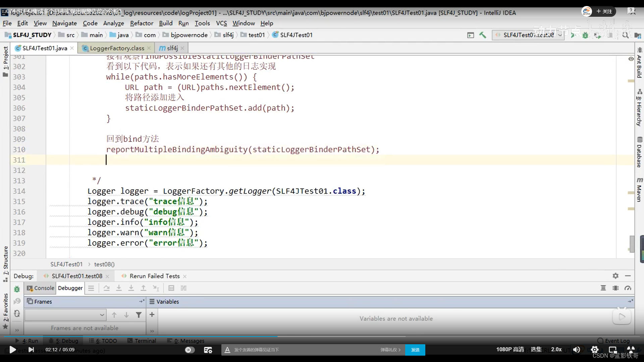Screen dimensions: 644x362
Task: Click the Search Everywhere magnifier icon
Action: [625, 35]
